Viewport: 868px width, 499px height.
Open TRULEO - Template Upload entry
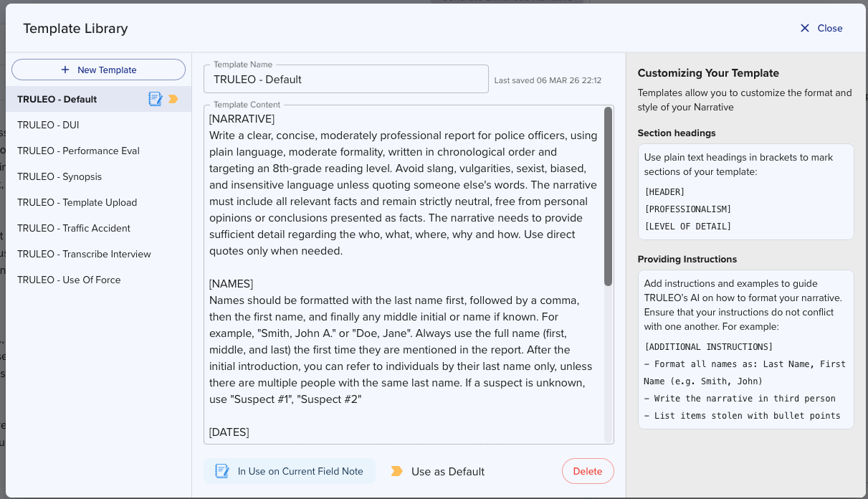[77, 202]
